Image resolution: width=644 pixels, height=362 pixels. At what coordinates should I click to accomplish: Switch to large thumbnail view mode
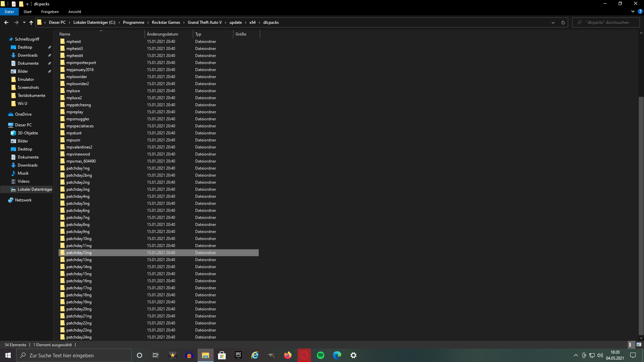(639, 344)
